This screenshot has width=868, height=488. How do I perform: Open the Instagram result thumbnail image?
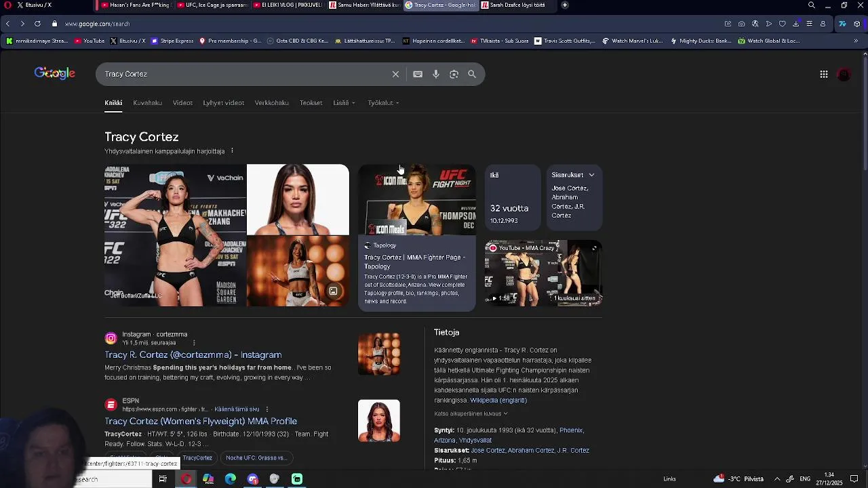[x=379, y=354]
